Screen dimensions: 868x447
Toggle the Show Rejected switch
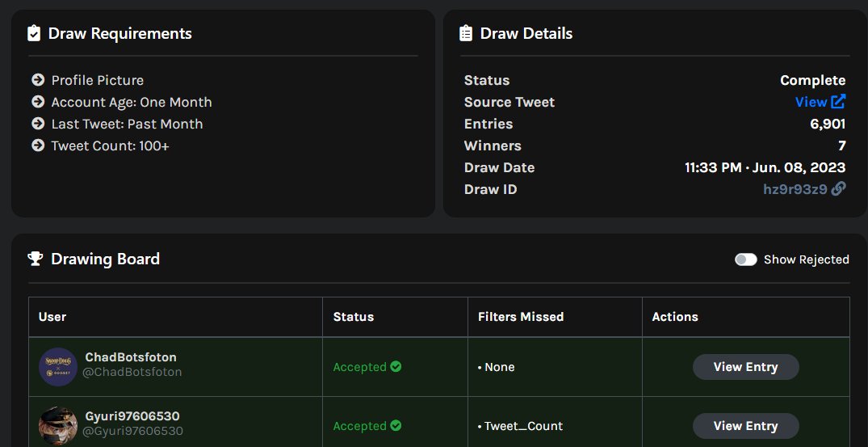[745, 259]
